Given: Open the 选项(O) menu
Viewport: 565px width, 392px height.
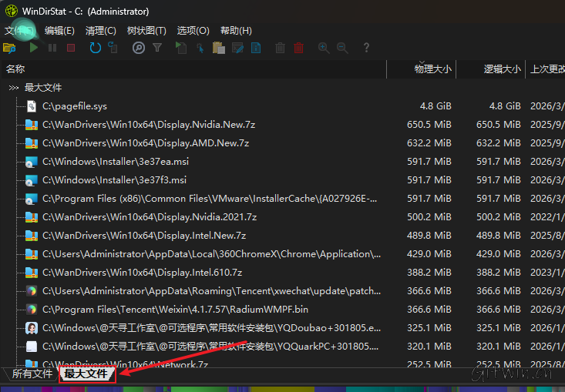Looking at the screenshot, I should pos(193,31).
